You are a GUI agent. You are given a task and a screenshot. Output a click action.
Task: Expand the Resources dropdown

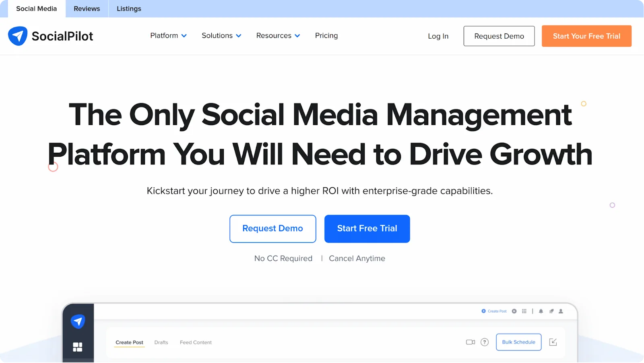click(277, 35)
